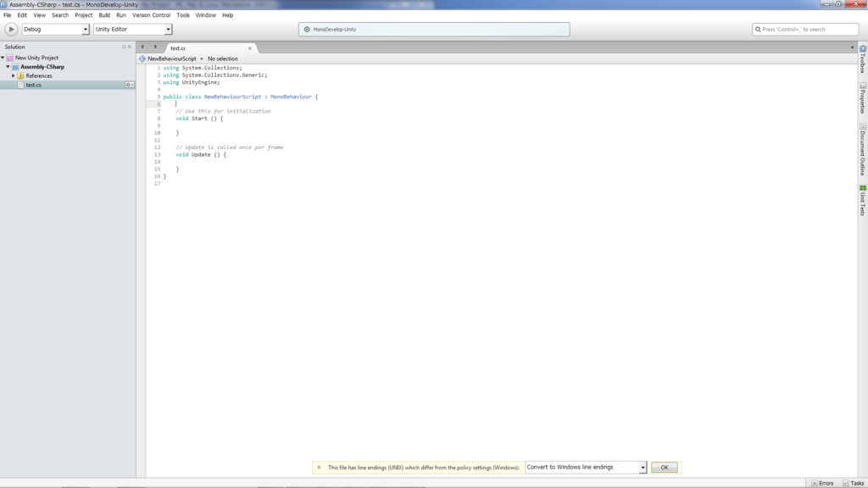The image size is (868, 488).
Task: Click NewBehaviourScript in the breadcrumb bar
Action: (171, 58)
